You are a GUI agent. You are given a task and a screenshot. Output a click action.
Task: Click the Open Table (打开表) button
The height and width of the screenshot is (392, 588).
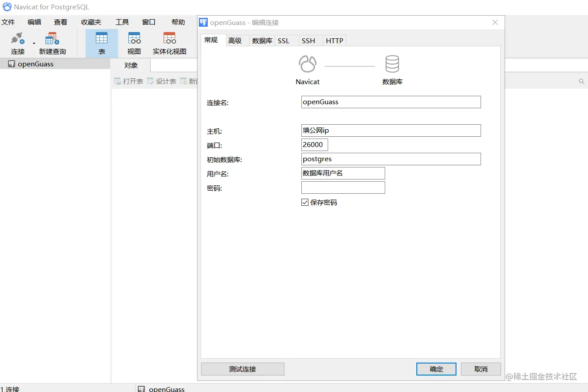coord(129,81)
